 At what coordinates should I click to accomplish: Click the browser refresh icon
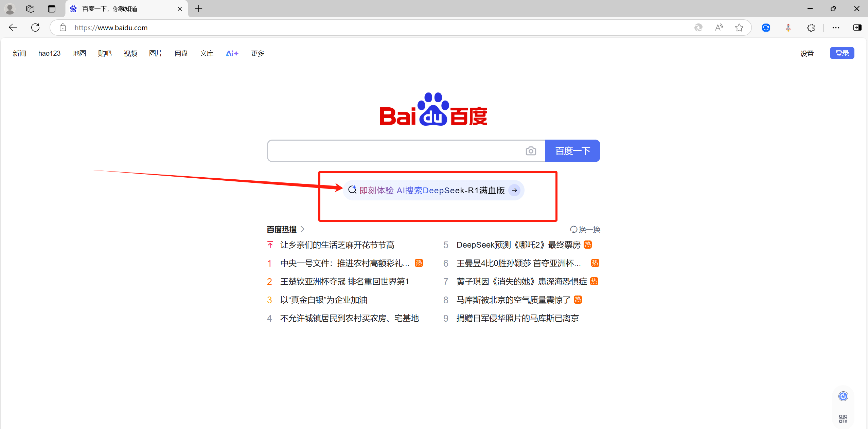[35, 28]
